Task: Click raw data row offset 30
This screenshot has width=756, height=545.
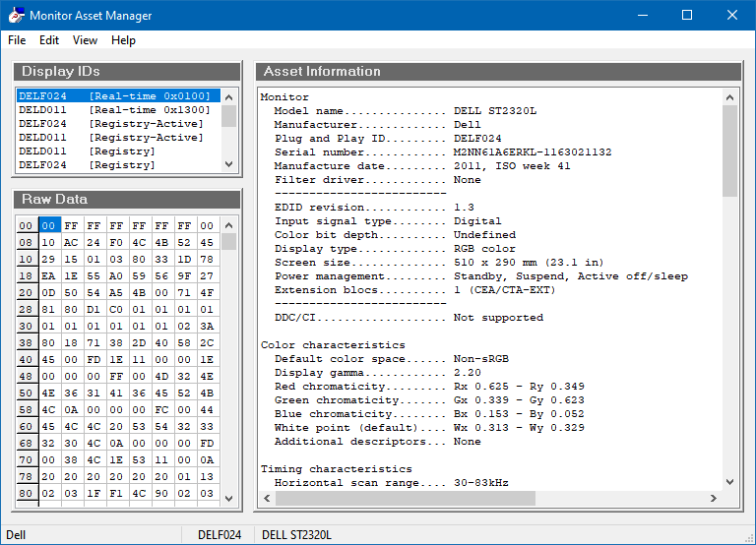Action: 26,327
